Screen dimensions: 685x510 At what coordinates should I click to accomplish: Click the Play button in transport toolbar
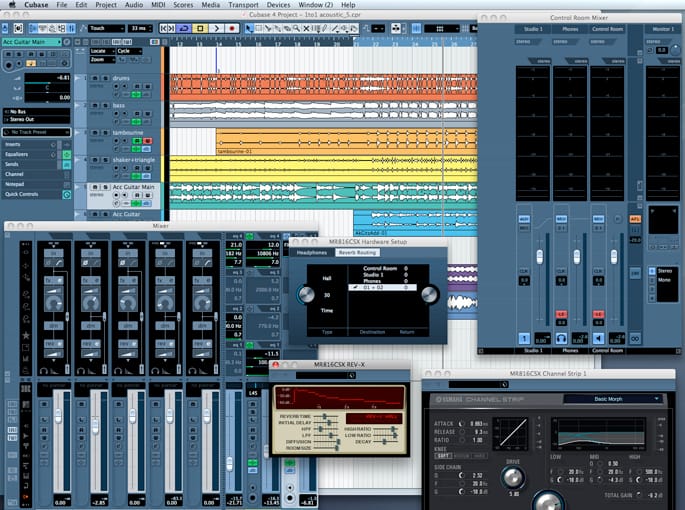216,28
